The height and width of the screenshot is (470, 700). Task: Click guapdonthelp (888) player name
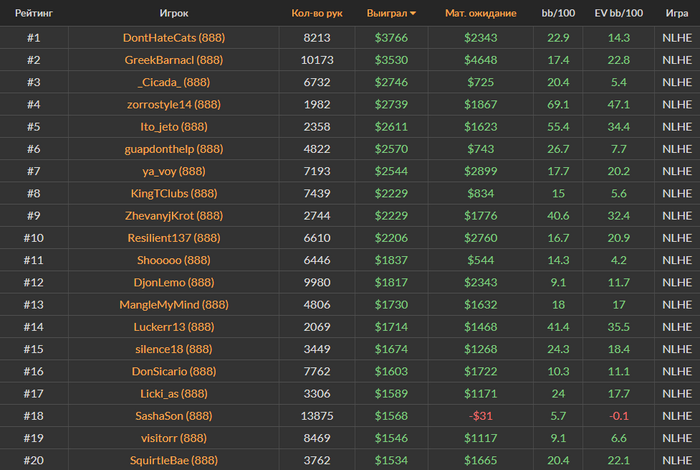point(174,149)
